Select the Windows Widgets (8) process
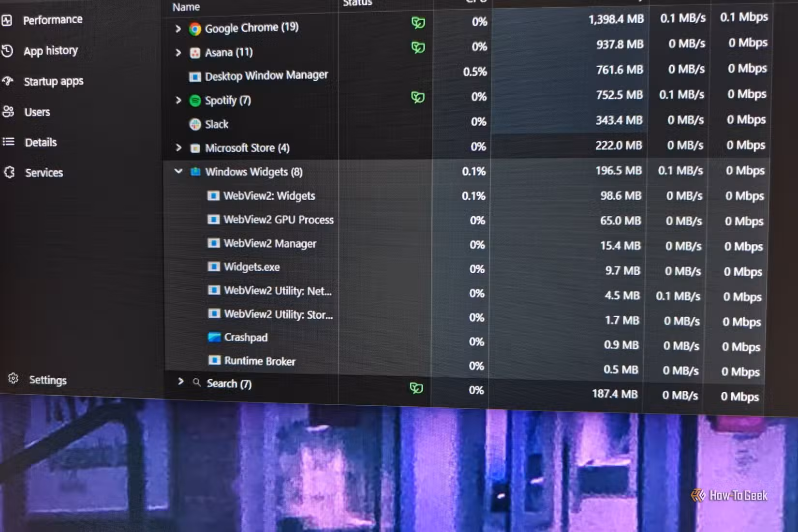This screenshot has height=532, width=798. (x=254, y=172)
